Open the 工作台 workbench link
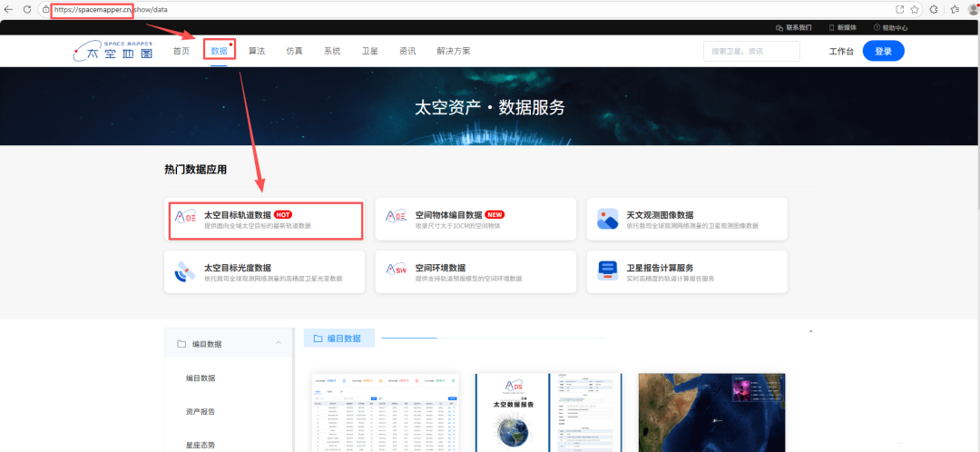Screen dimensions: 980x452 coord(841,51)
